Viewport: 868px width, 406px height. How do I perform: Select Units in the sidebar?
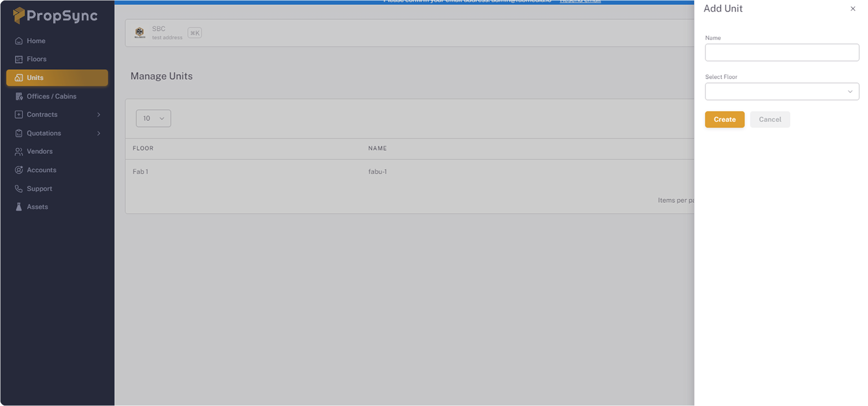pyautogui.click(x=57, y=78)
